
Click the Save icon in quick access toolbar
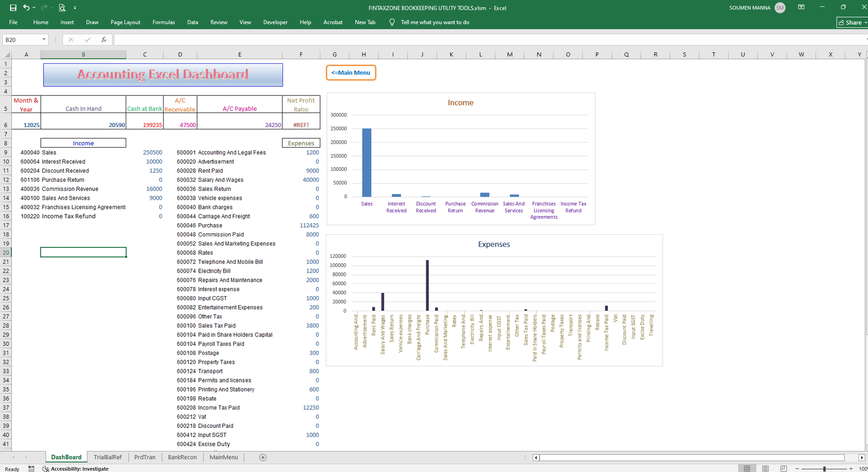click(13, 8)
